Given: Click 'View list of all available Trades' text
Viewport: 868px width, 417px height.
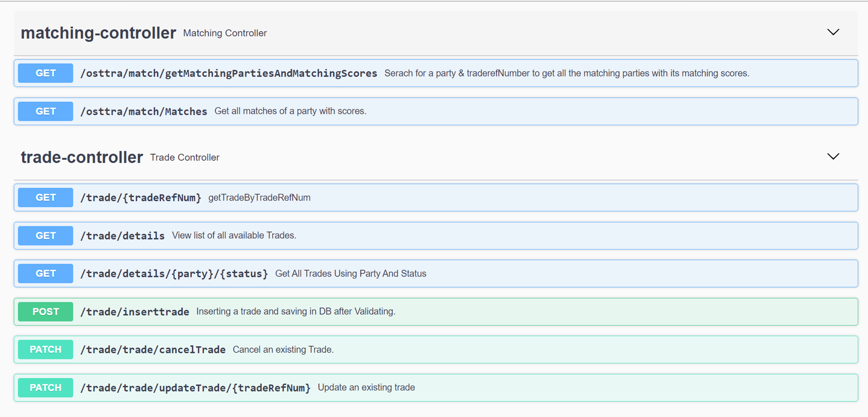Looking at the screenshot, I should point(234,235).
